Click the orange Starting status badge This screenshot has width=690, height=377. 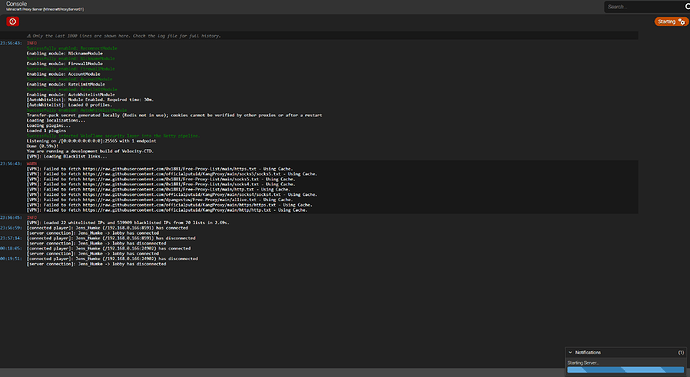[671, 22]
